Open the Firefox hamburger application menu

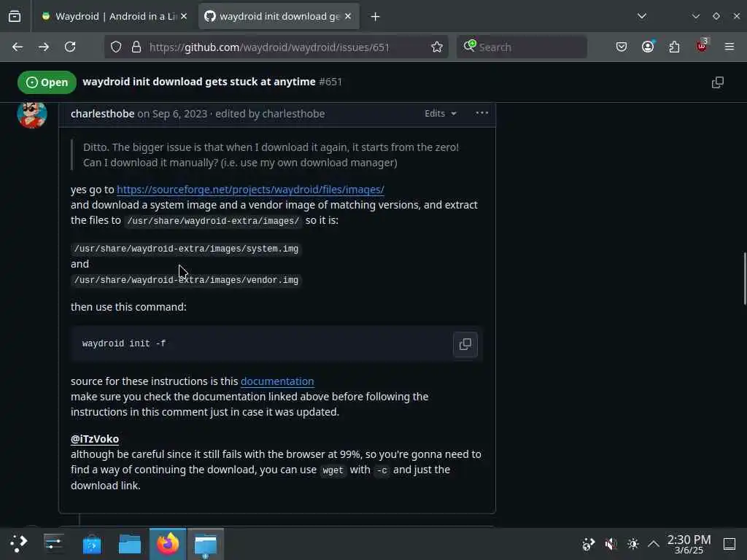[729, 47]
